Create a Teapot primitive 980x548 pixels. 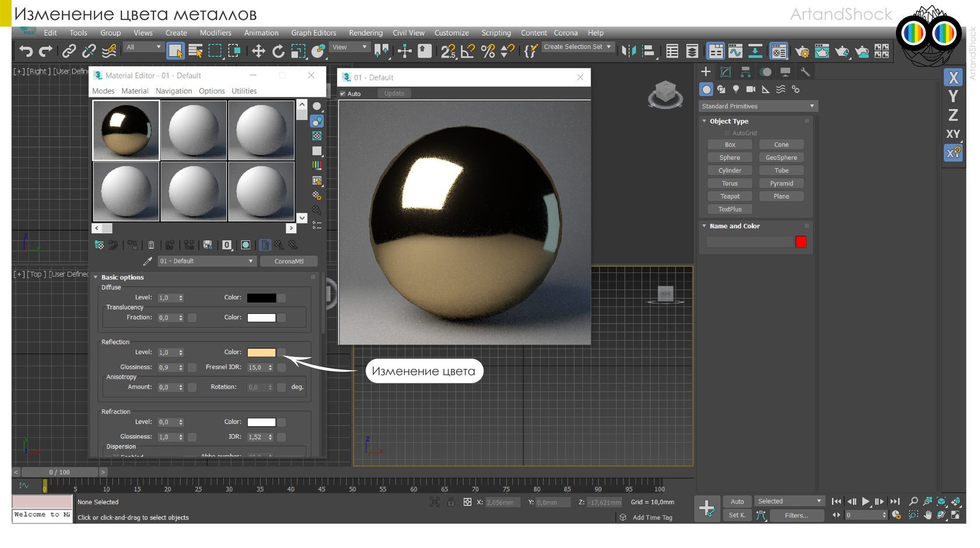pos(729,197)
